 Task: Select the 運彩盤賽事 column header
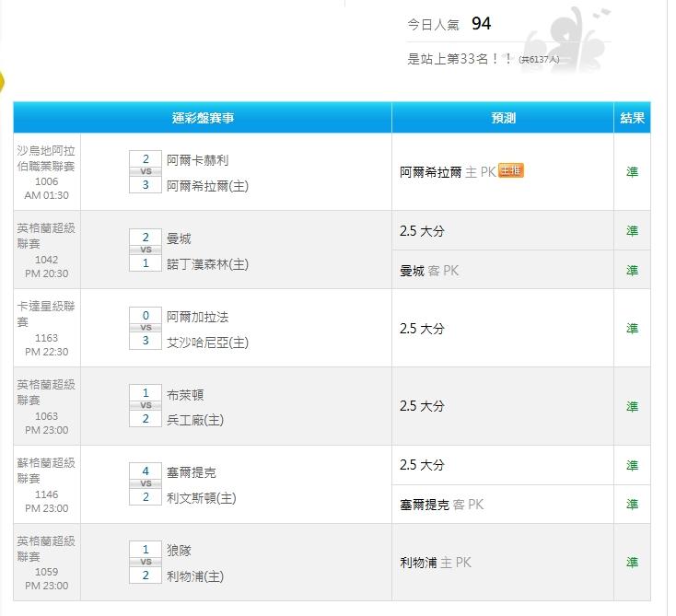[203, 118]
